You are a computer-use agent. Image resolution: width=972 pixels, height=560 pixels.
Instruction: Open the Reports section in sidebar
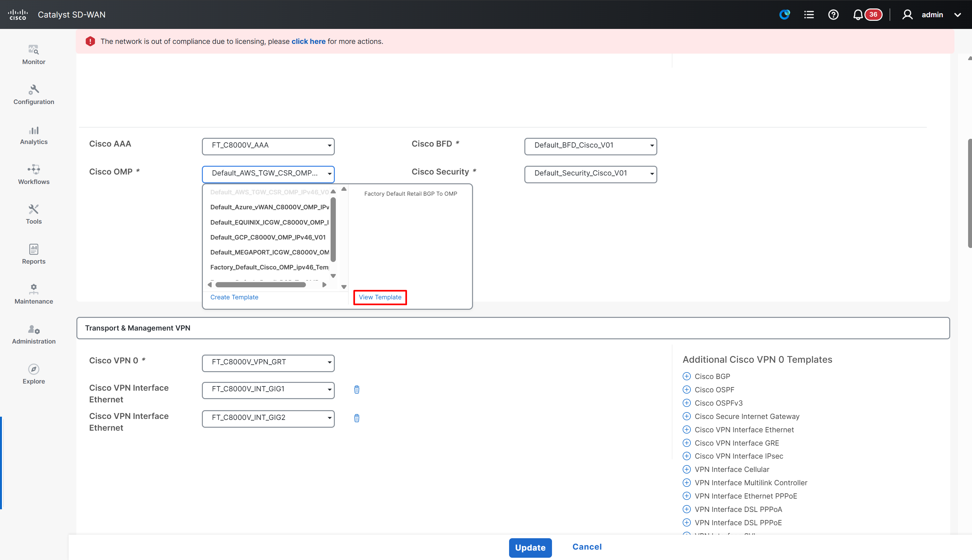point(34,254)
